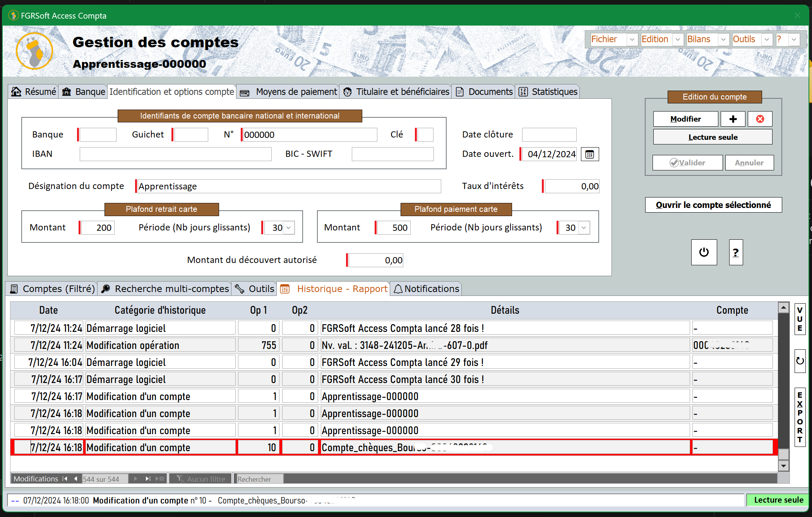Go to first record navigation arrow
The image size is (812, 517).
[x=65, y=479]
